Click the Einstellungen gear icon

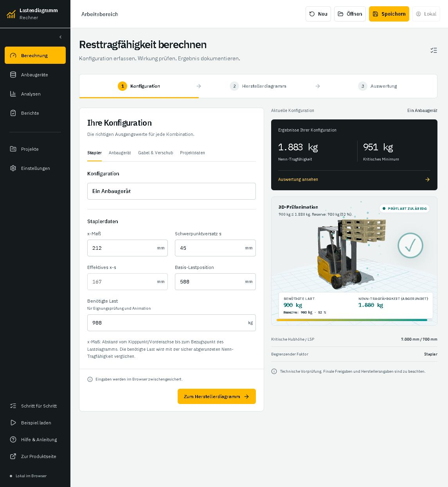(13, 168)
